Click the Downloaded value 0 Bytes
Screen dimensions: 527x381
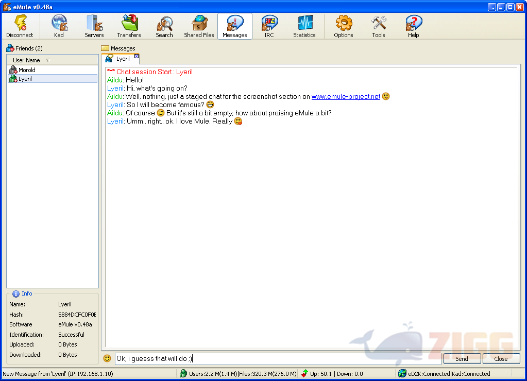click(68, 355)
